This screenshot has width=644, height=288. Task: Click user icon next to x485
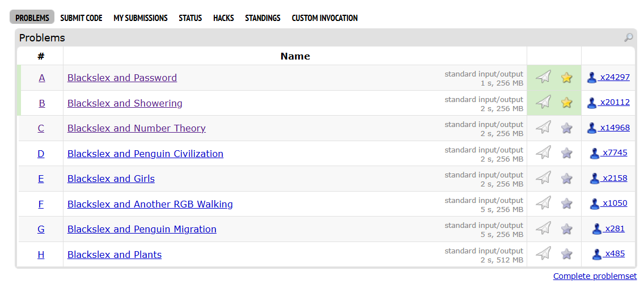(x=597, y=255)
